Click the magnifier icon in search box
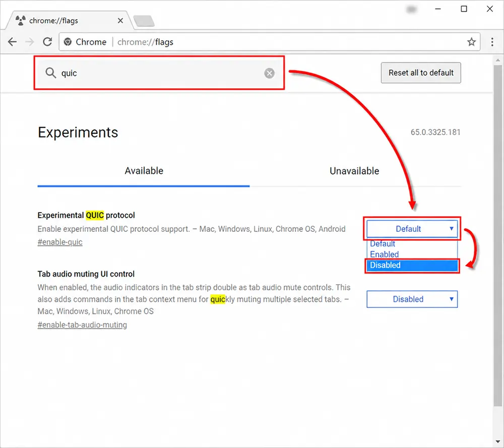Screen dimensions: 504x448 (x=50, y=73)
